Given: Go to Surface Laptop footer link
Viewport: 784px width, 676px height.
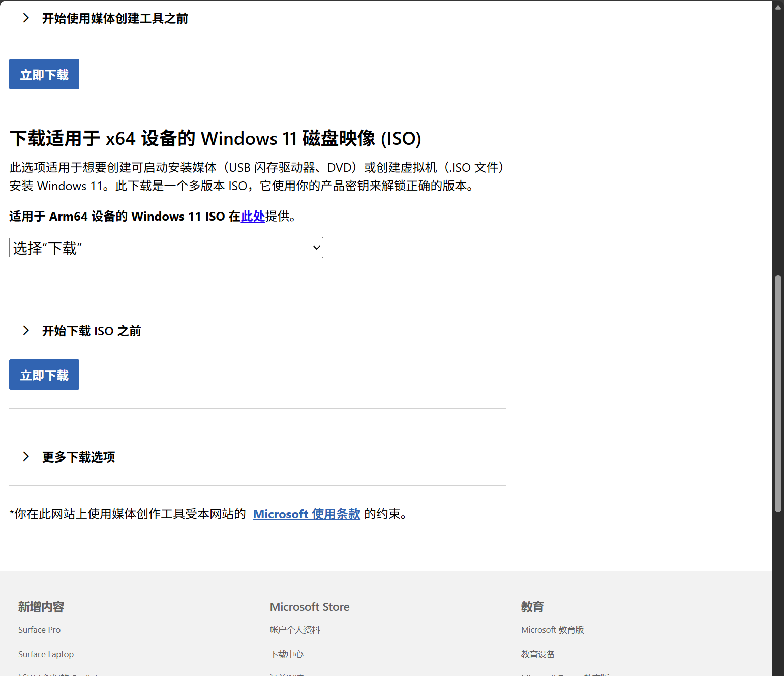Looking at the screenshot, I should point(46,654).
